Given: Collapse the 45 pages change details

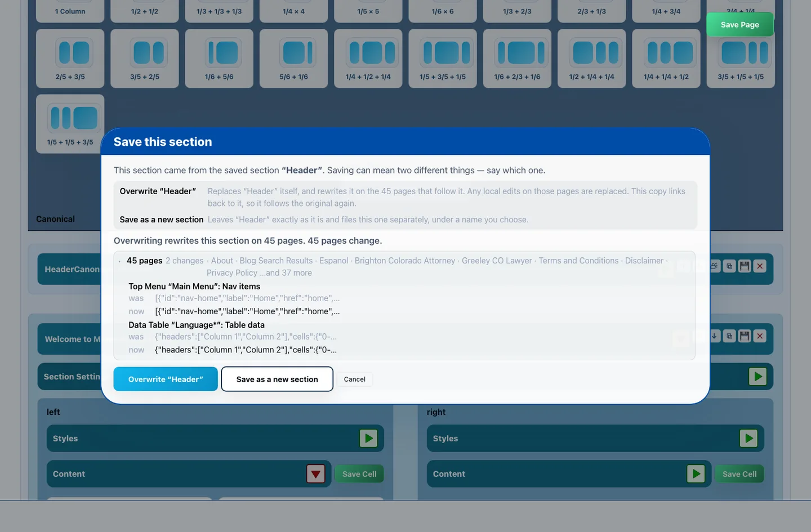Looking at the screenshot, I should (x=120, y=261).
